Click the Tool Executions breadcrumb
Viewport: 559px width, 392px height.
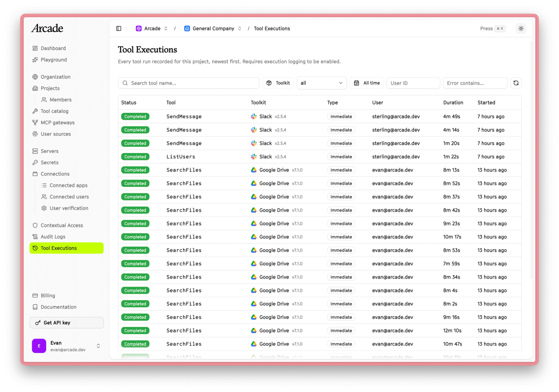coord(272,29)
